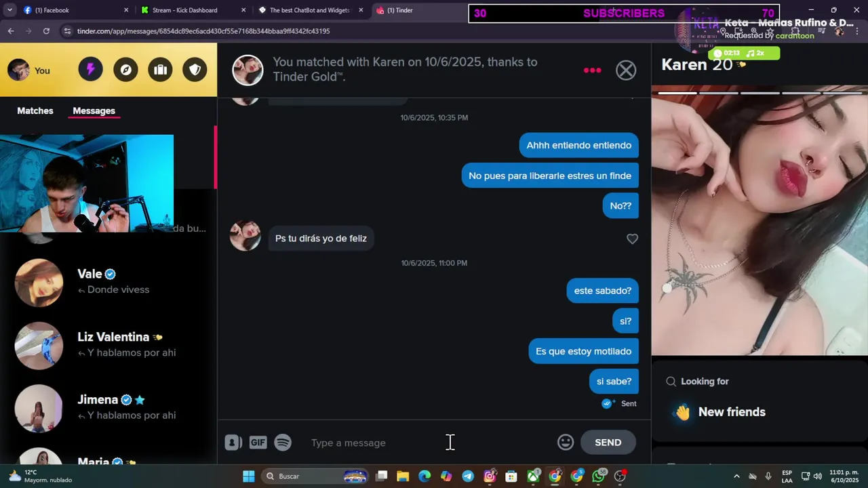868x488 pixels.
Task: Click Karen's avatar in chat header
Action: click(248, 70)
